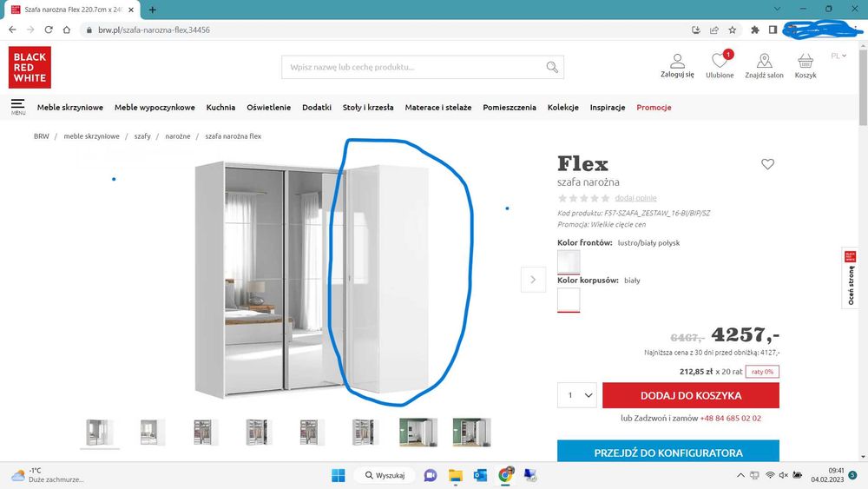Show next product image arrow
Viewport: 868px width, 489px height.
533,279
